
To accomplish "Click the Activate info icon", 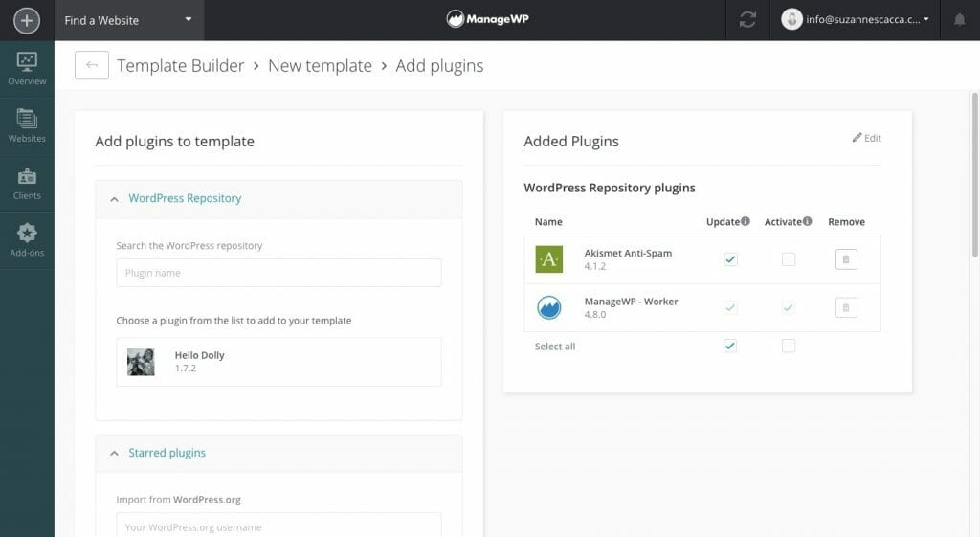I will (x=807, y=221).
